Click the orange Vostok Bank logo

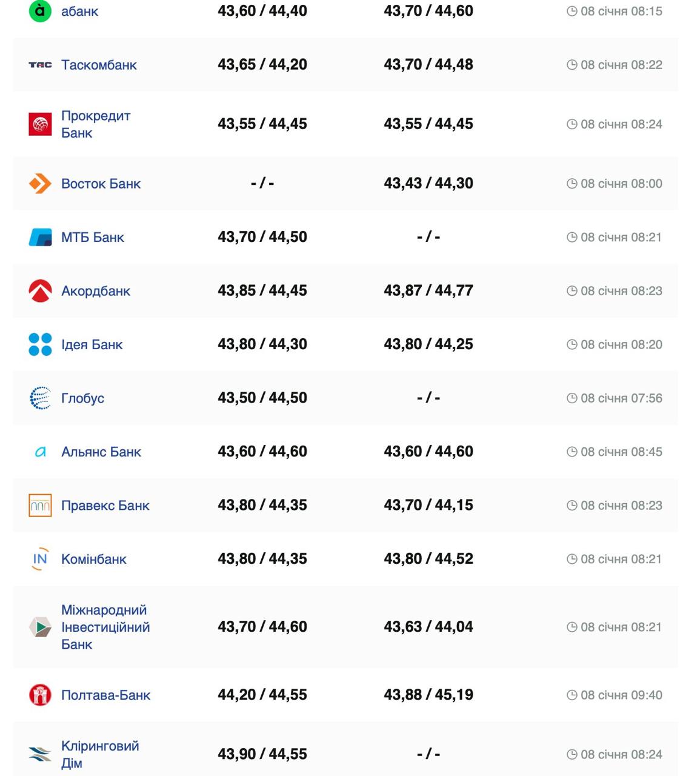(40, 184)
